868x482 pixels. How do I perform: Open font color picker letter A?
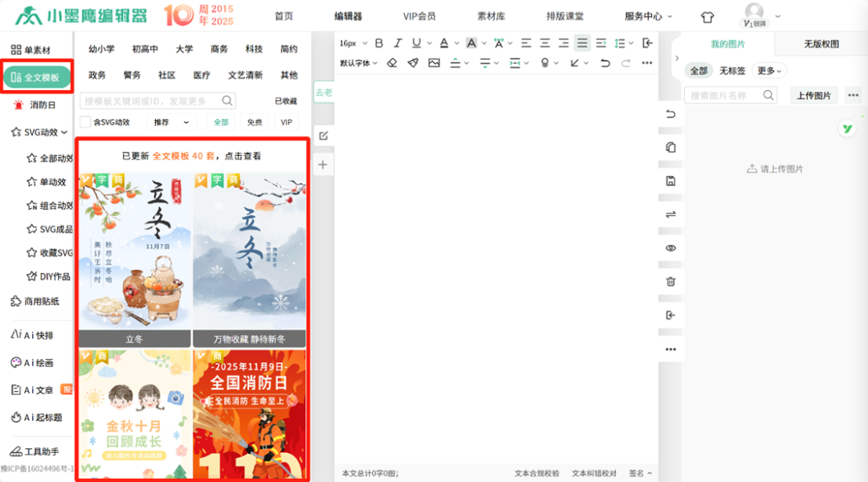[x=444, y=43]
